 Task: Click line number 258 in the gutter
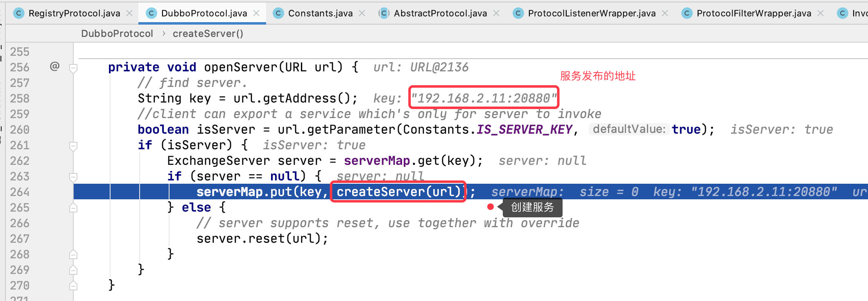pos(20,98)
